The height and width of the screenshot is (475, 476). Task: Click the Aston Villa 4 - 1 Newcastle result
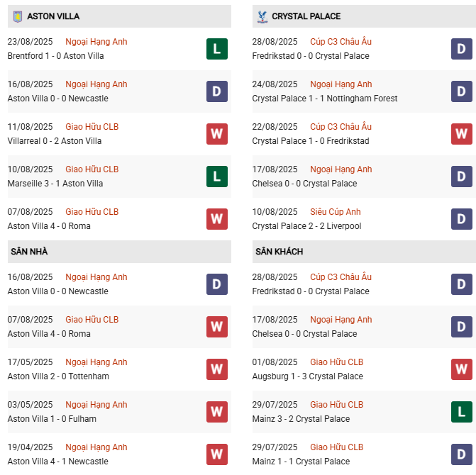point(57,462)
